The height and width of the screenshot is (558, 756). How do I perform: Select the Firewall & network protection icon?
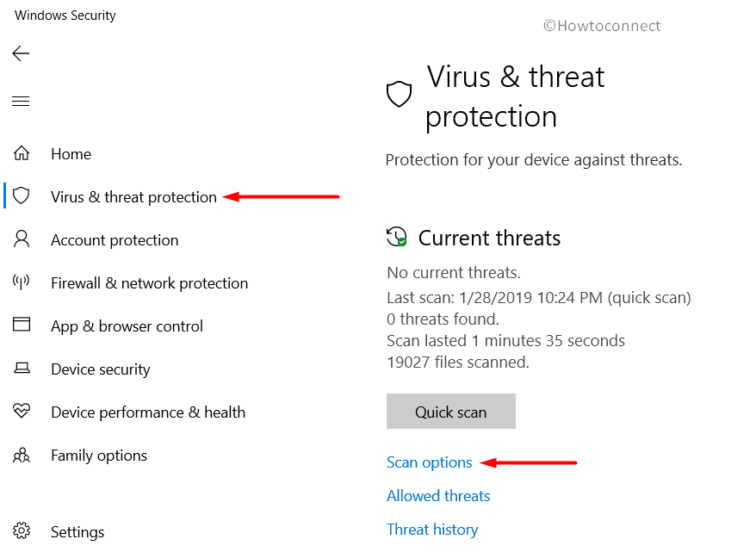pos(22,282)
